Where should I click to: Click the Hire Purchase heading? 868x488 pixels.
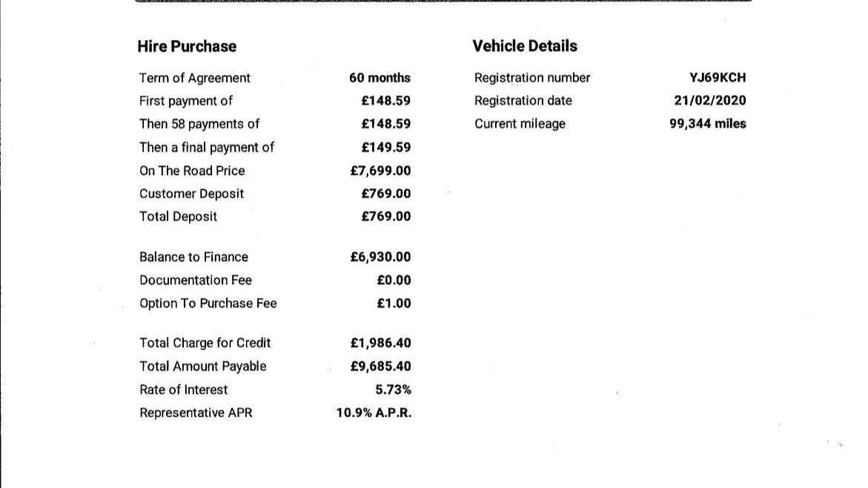tap(187, 47)
